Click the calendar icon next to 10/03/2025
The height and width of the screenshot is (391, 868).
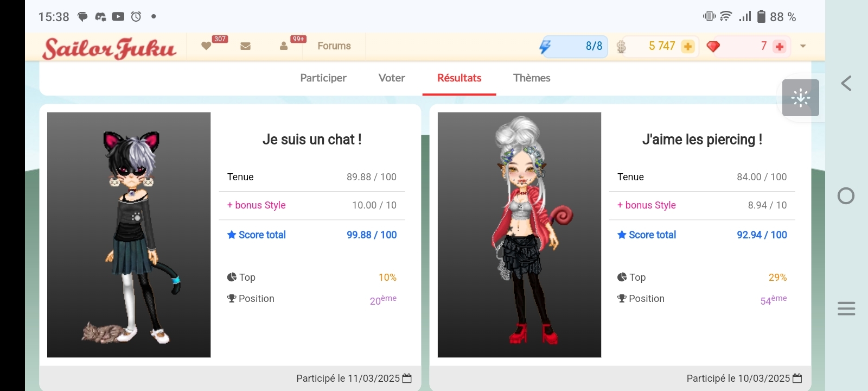pyautogui.click(x=797, y=378)
